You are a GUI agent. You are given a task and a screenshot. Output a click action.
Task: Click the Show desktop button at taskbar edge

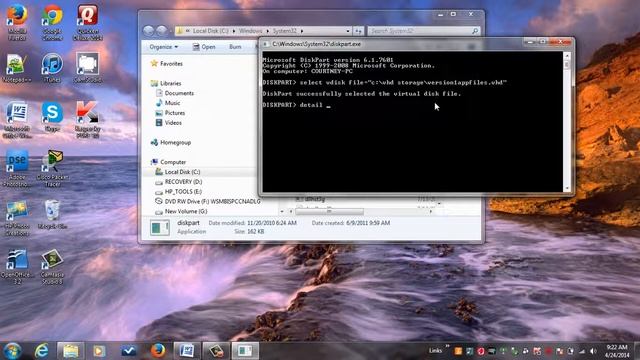click(637, 351)
